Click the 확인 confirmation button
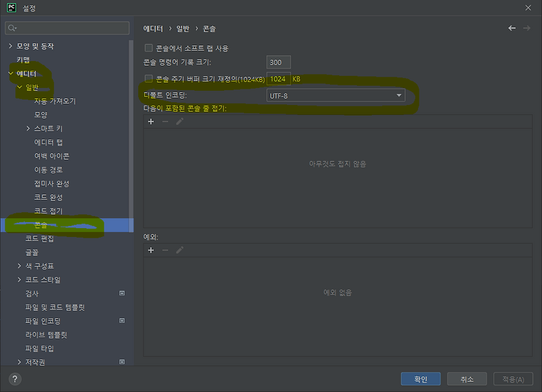The image size is (542, 392). pyautogui.click(x=419, y=378)
